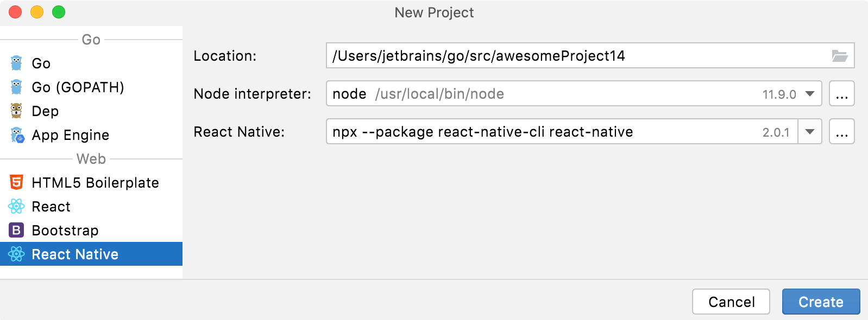The image size is (868, 320).
Task: Choose the Dep project type
Action: coord(91,111)
